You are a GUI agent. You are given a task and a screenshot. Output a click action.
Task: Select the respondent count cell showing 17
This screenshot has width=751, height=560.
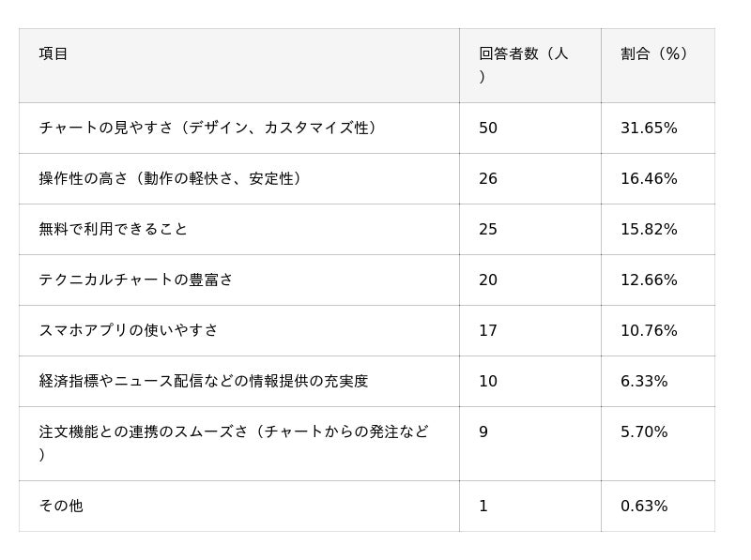[488, 331]
